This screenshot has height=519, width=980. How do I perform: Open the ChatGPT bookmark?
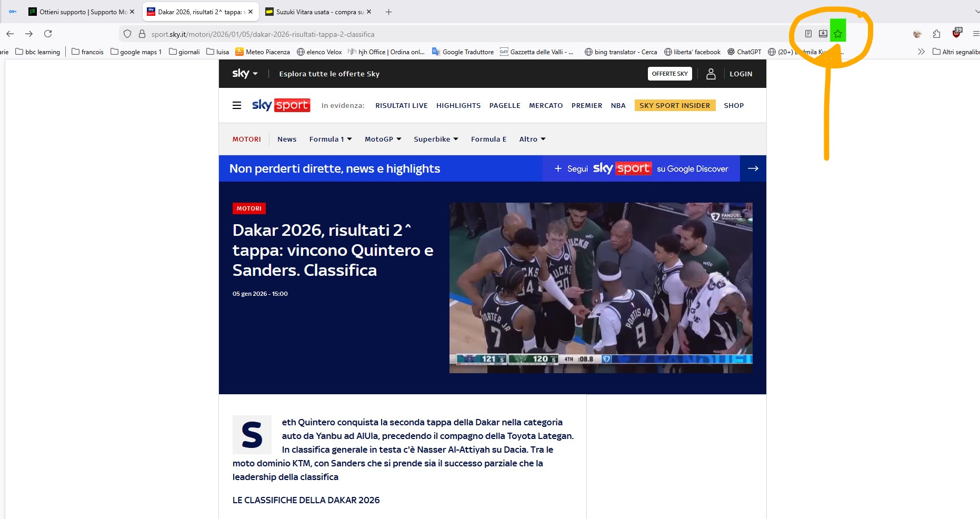(744, 52)
